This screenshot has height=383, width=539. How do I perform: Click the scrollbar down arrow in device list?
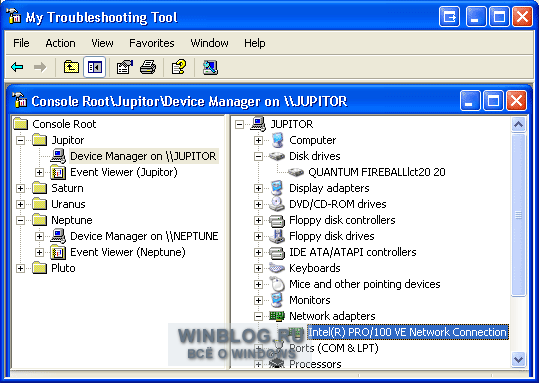518,360
